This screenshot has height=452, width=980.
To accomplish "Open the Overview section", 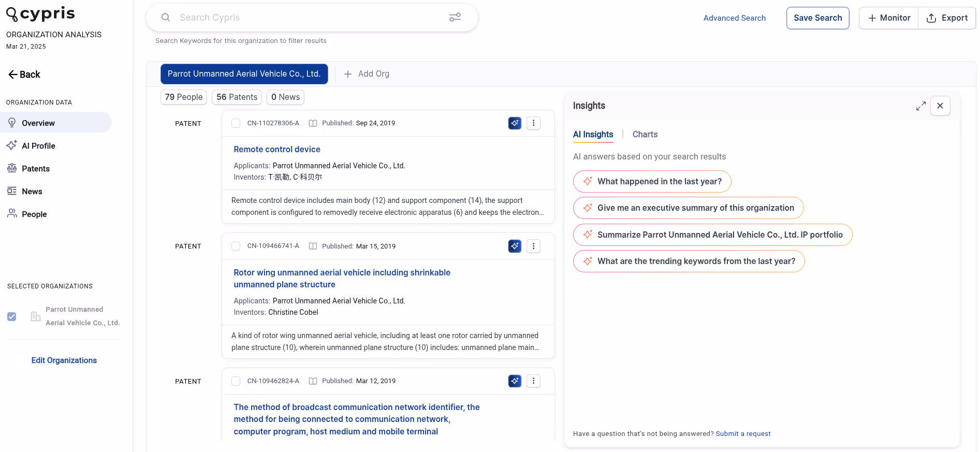I will [x=55, y=123].
